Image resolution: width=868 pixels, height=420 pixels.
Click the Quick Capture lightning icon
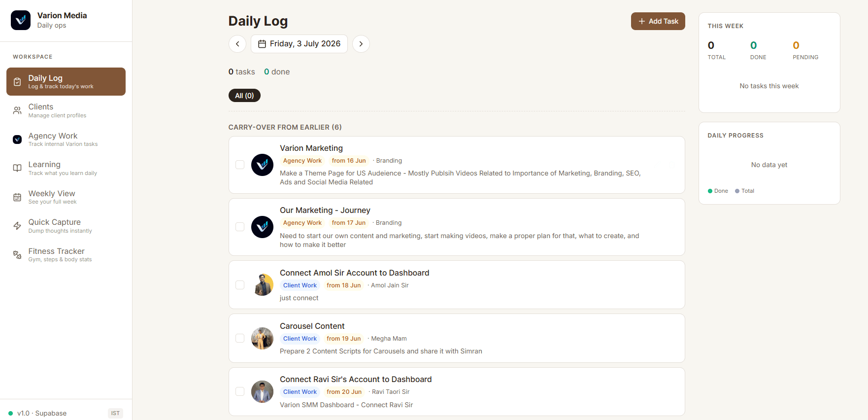click(17, 226)
